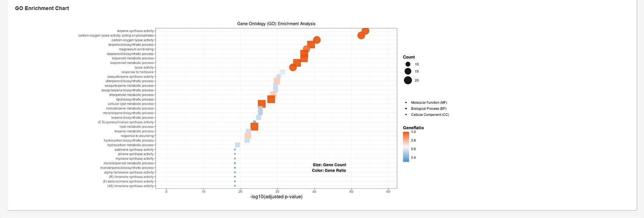Viewport: 644px width, 218px height.
Task: Click the GeneRatio color gradient bar
Action: tap(406, 146)
